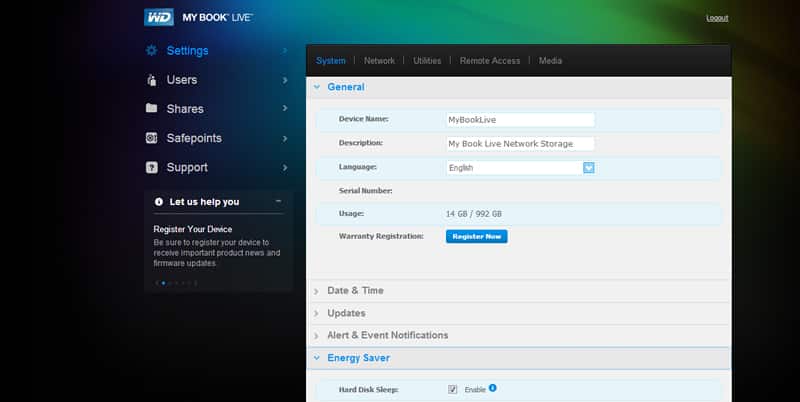The height and width of the screenshot is (402, 800).
Task: Click the Users icon in sidebar
Action: click(151, 80)
